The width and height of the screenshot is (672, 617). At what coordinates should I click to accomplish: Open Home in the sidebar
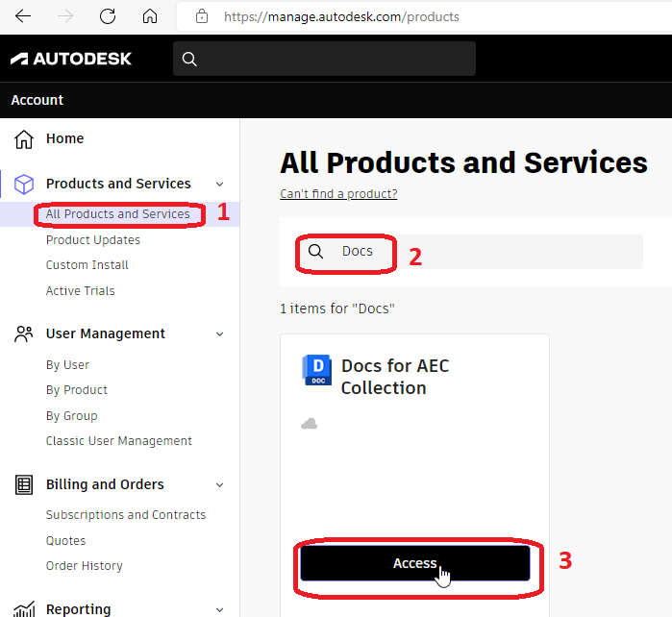(65, 138)
